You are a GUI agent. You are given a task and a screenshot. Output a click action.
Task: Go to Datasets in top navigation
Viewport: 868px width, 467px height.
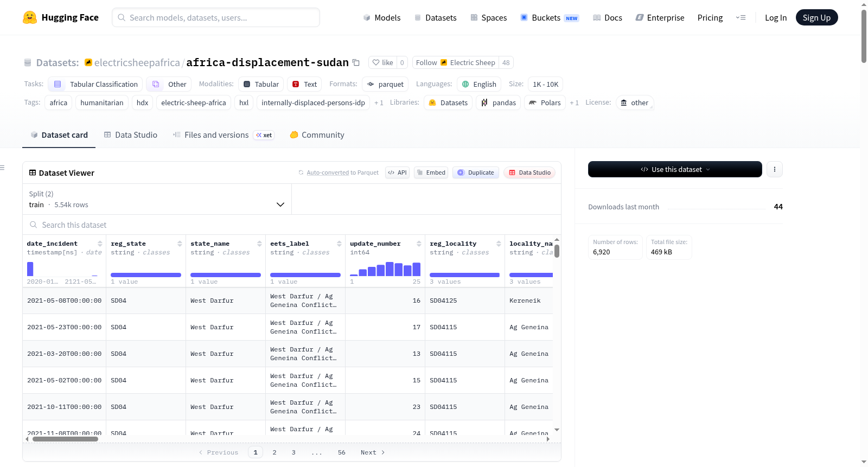(x=436, y=17)
